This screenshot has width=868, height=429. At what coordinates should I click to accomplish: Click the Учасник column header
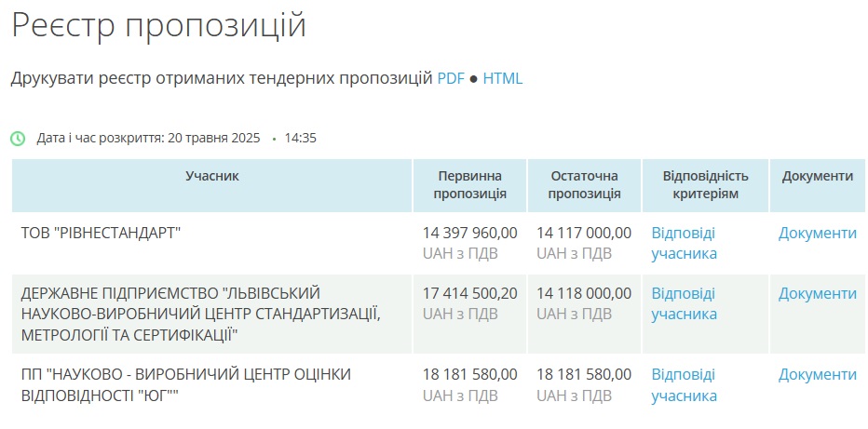click(x=212, y=177)
